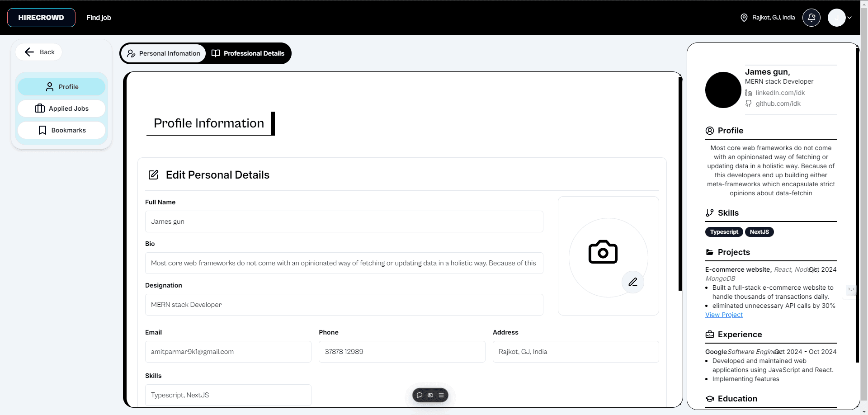Open linkedIn.com/idk link in resume preview

[x=780, y=93]
